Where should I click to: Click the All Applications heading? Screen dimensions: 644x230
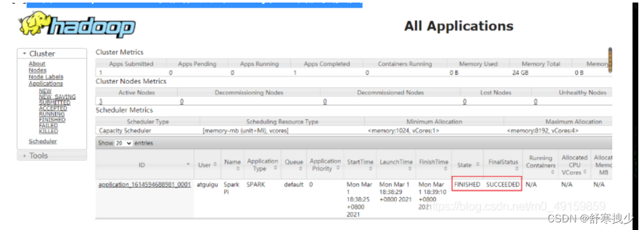coord(459,26)
